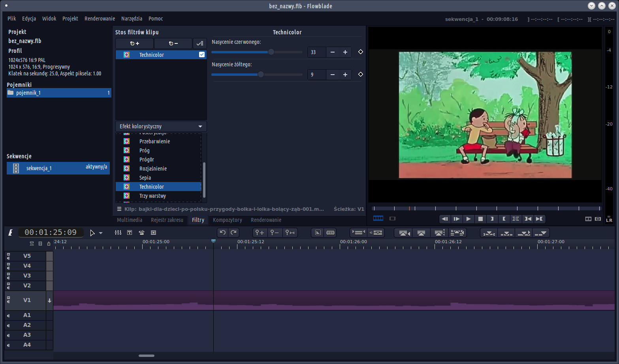Jump to mark out
This screenshot has width=619, height=364.
[x=540, y=219]
